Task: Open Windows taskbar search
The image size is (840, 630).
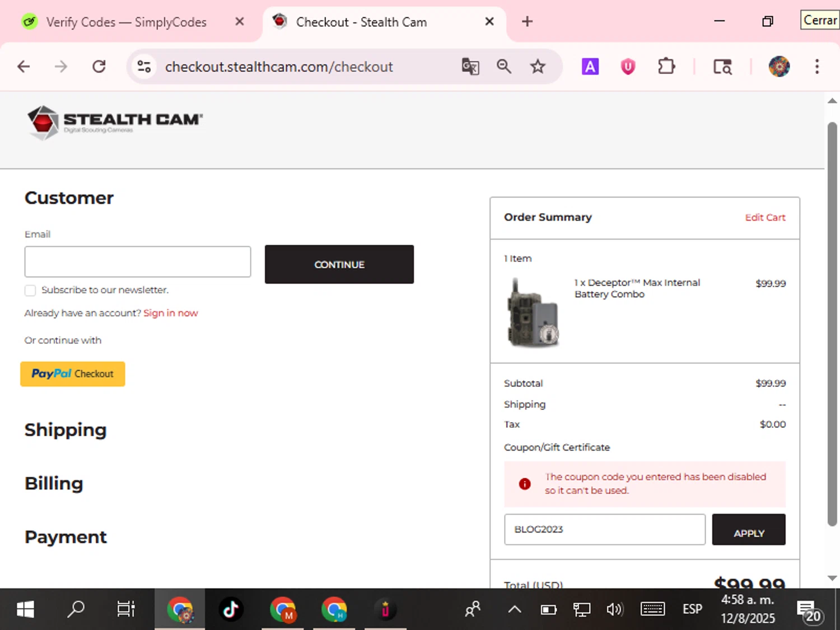Action: click(x=76, y=609)
